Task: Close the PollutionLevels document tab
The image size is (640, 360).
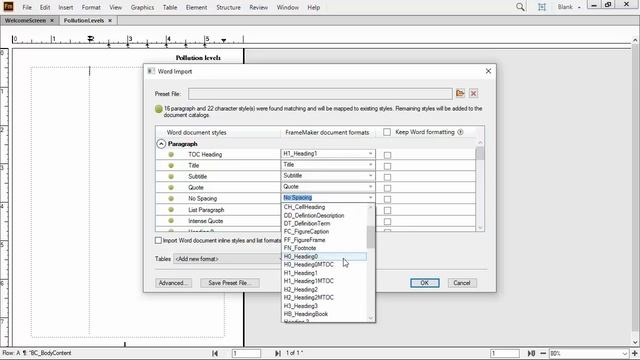Action: [110, 20]
